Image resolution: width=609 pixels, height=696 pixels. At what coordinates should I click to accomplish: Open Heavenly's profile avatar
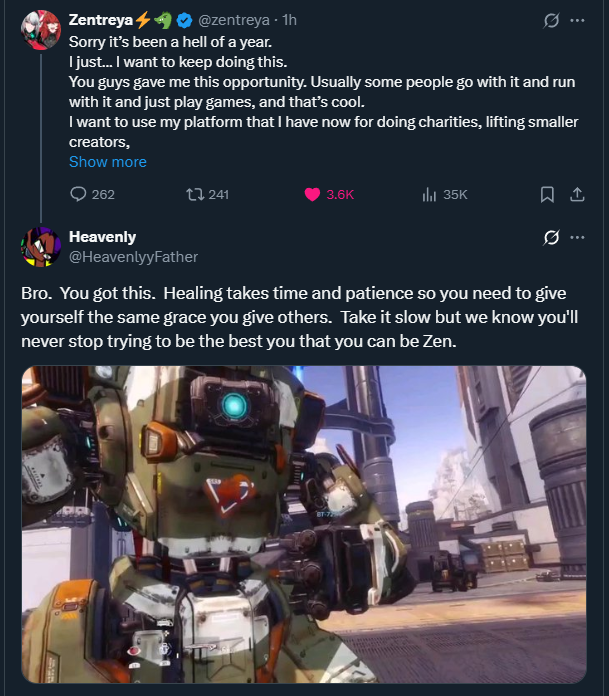[39, 246]
